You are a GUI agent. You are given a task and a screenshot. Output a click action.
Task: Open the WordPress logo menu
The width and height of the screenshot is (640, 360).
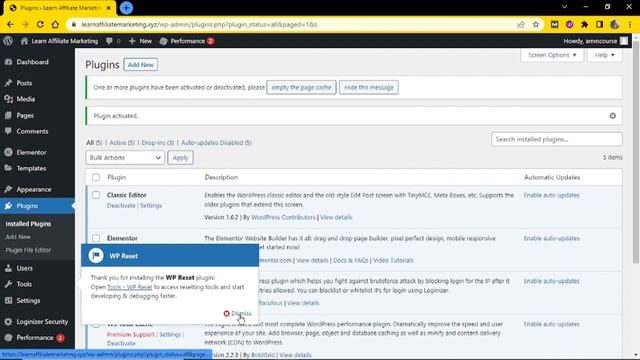coord(8,41)
